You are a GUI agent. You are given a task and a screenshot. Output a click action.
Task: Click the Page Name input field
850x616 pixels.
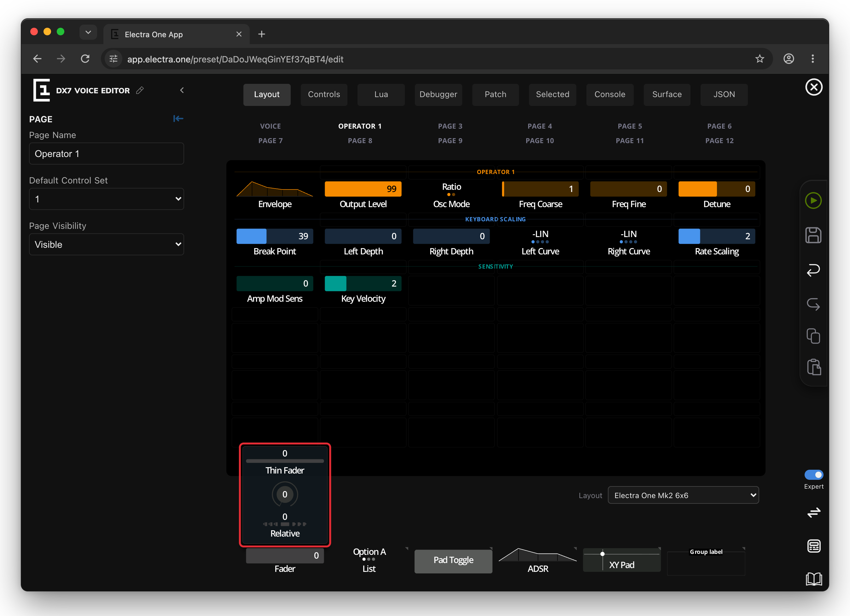107,154
